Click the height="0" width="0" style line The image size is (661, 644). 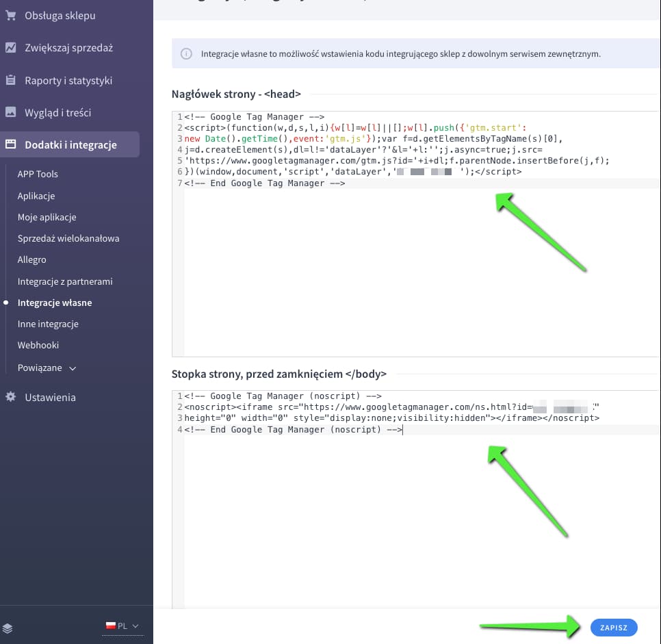391,418
